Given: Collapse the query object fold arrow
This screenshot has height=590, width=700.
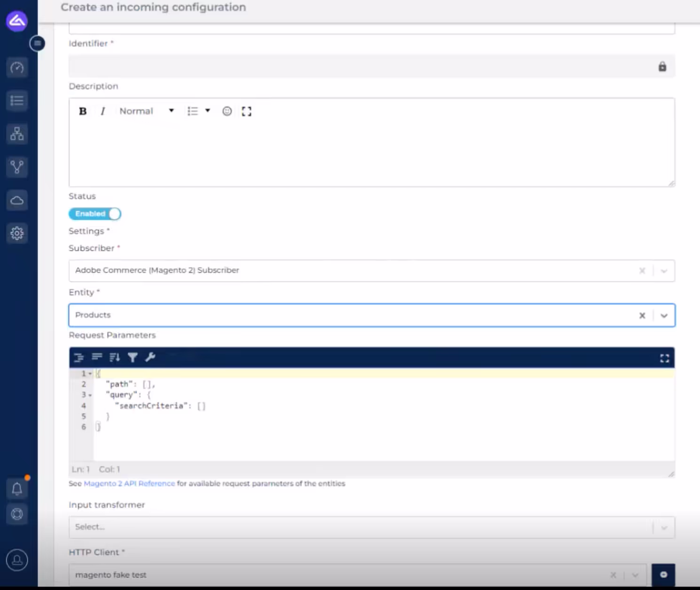Looking at the screenshot, I should (x=90, y=395).
